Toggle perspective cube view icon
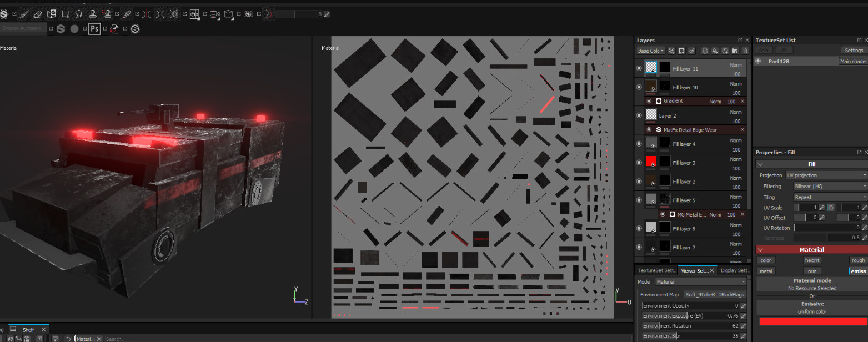This screenshot has width=868, height=342. pos(228,14)
